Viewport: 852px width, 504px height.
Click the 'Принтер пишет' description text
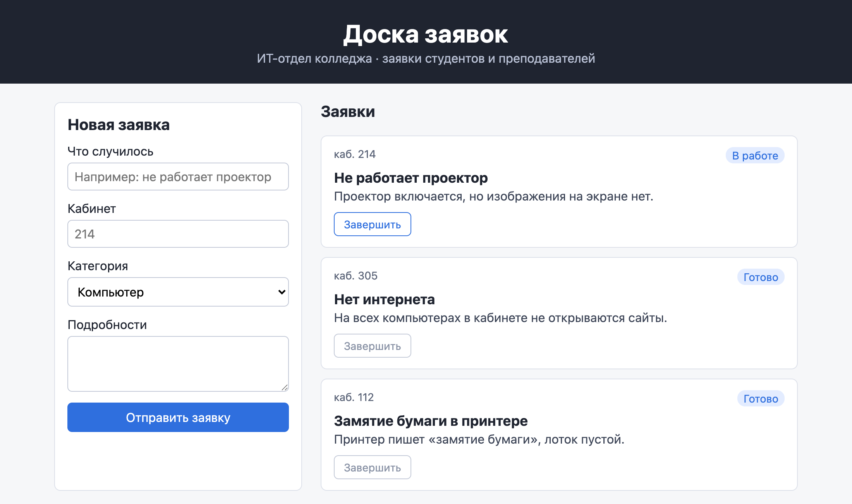click(479, 439)
